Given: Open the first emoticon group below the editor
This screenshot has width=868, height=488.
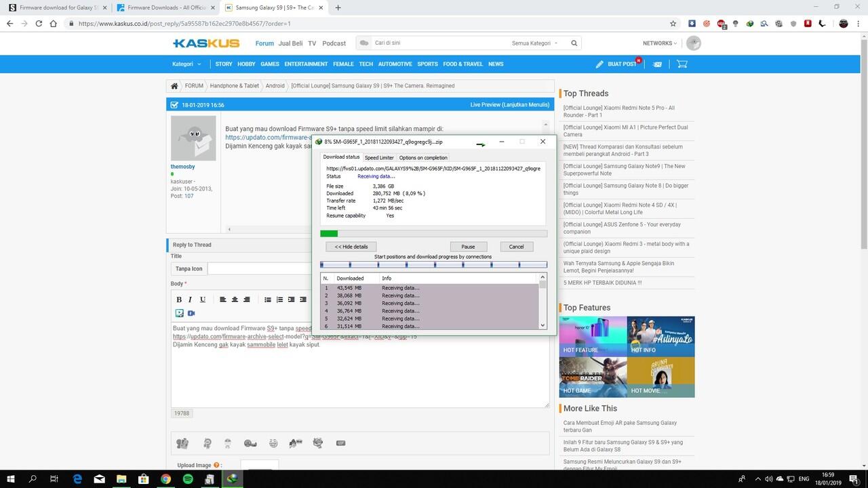Looking at the screenshot, I should tap(182, 443).
